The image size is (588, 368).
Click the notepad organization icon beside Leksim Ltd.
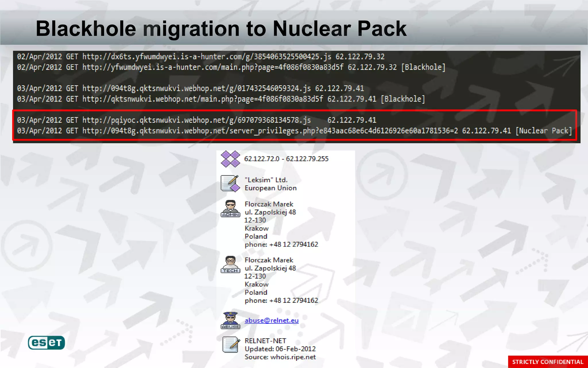(x=230, y=183)
